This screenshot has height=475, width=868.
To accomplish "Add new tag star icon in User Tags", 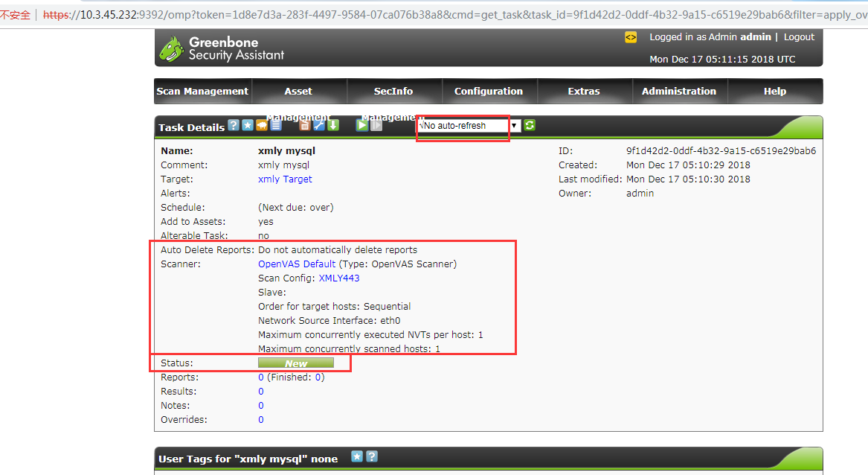I will (357, 456).
